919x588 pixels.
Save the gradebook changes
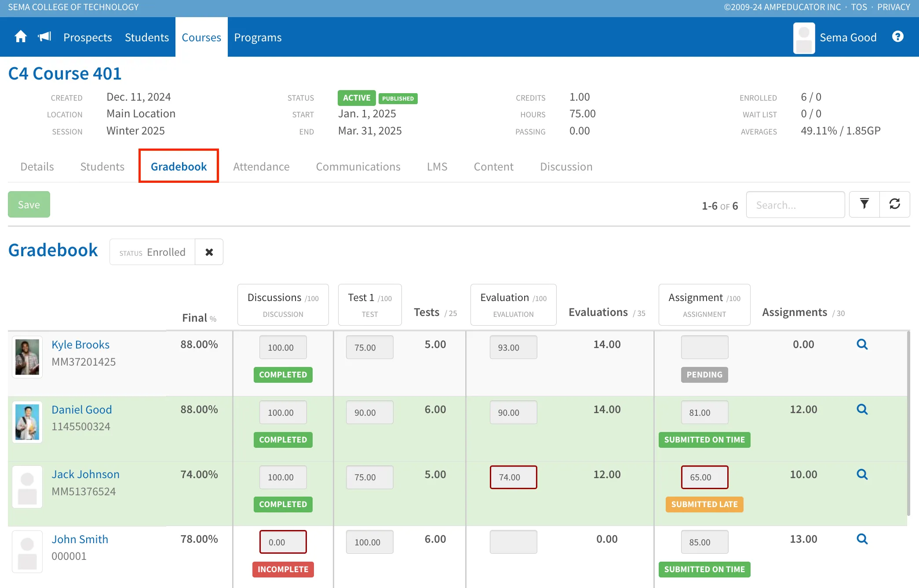tap(29, 204)
